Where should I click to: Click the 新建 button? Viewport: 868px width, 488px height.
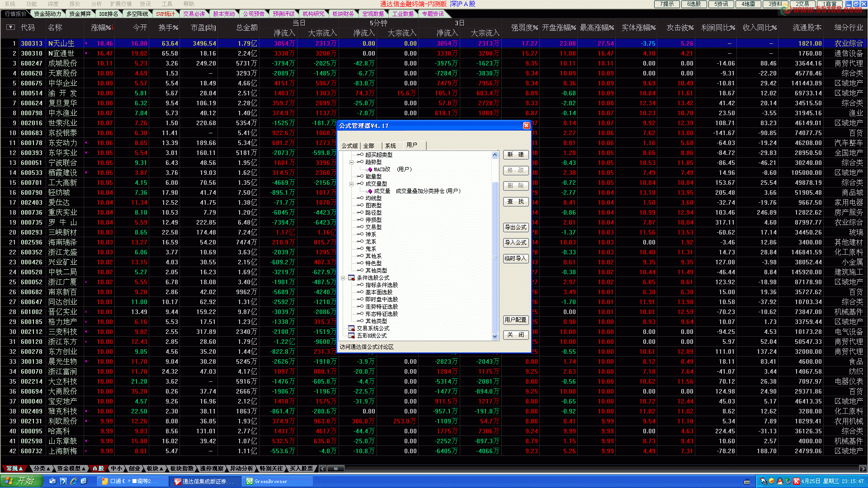tap(515, 155)
